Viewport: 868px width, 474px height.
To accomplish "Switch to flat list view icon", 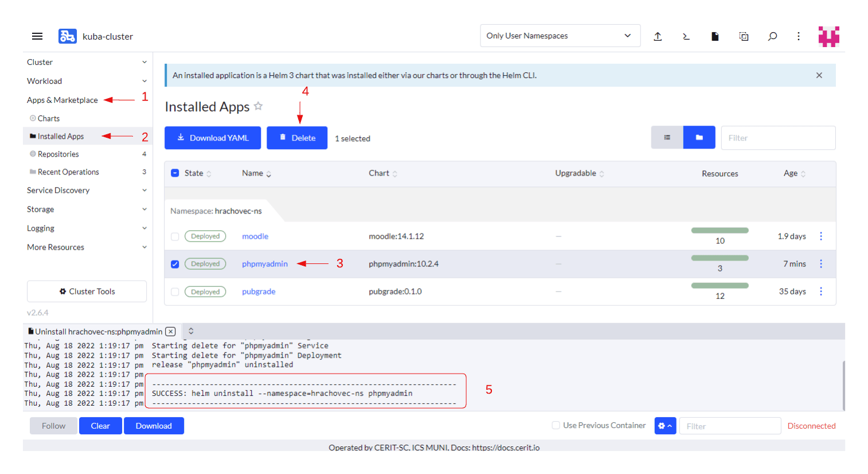I will pyautogui.click(x=667, y=138).
